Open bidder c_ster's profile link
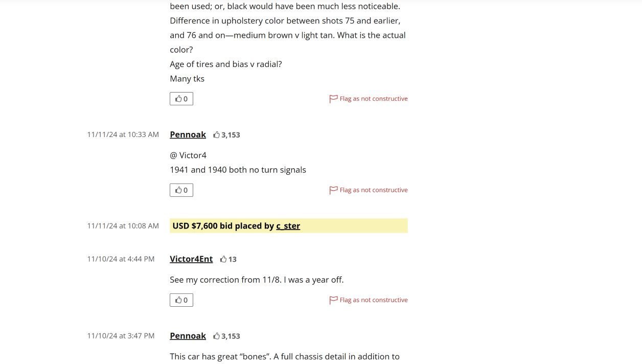The height and width of the screenshot is (364, 642). 288,226
